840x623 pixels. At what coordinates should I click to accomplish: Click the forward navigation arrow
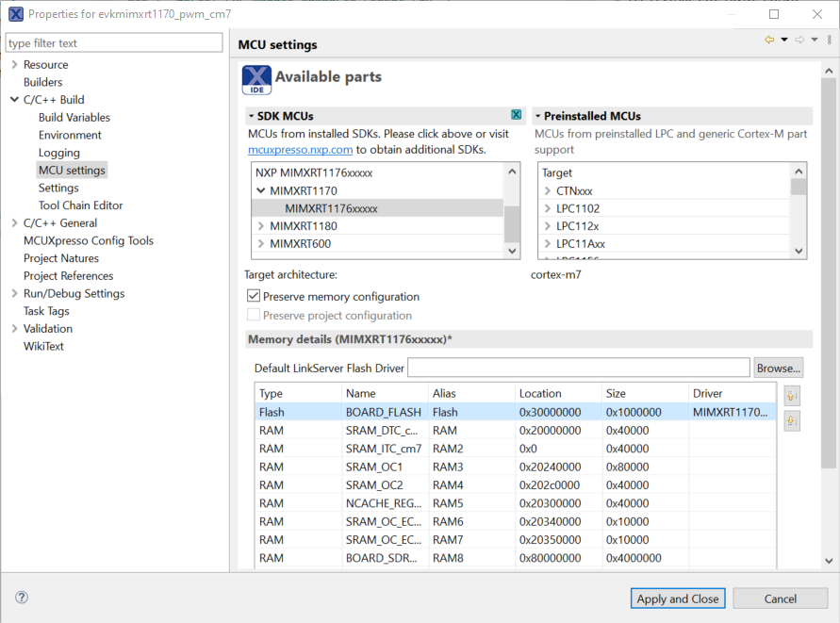click(799, 40)
